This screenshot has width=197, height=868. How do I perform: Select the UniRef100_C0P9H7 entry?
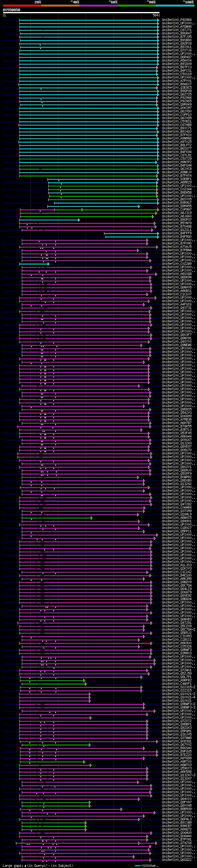tap(177, 210)
